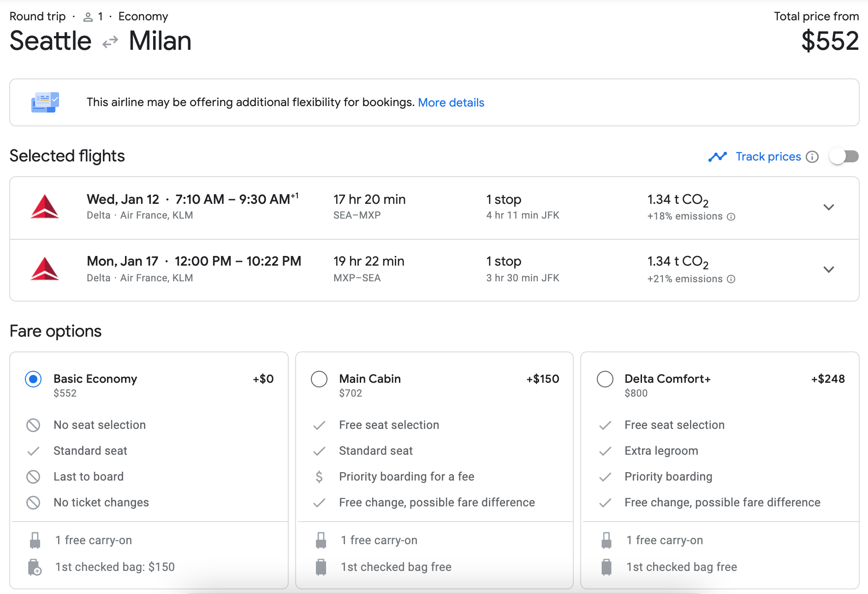Click Delta logo on Jan 17 flight
Viewport: 868px width, 594px height.
coord(45,269)
